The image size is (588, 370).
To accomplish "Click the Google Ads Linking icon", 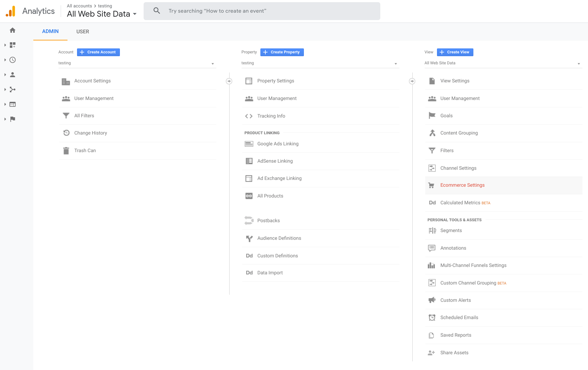I will coord(249,144).
